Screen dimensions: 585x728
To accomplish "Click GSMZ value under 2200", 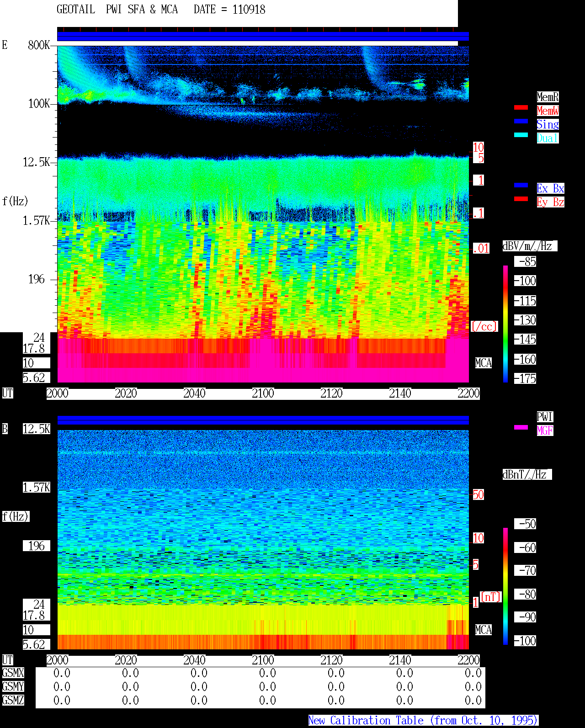I will coord(473,700).
